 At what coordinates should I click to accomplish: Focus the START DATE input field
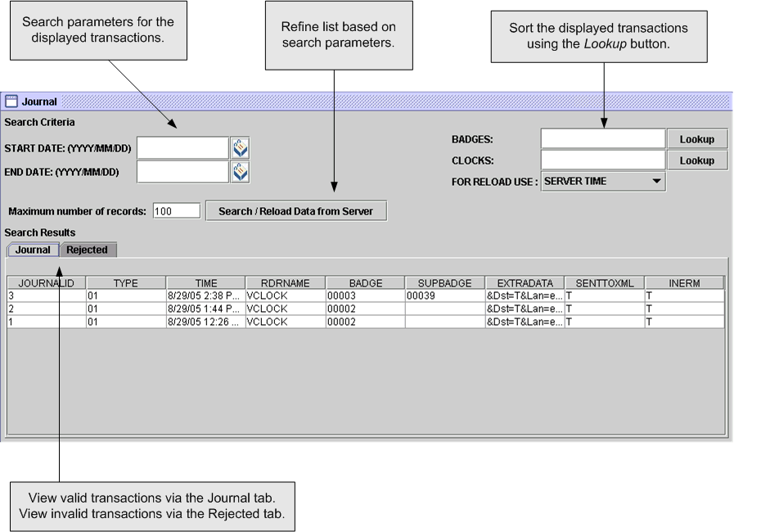pos(182,148)
